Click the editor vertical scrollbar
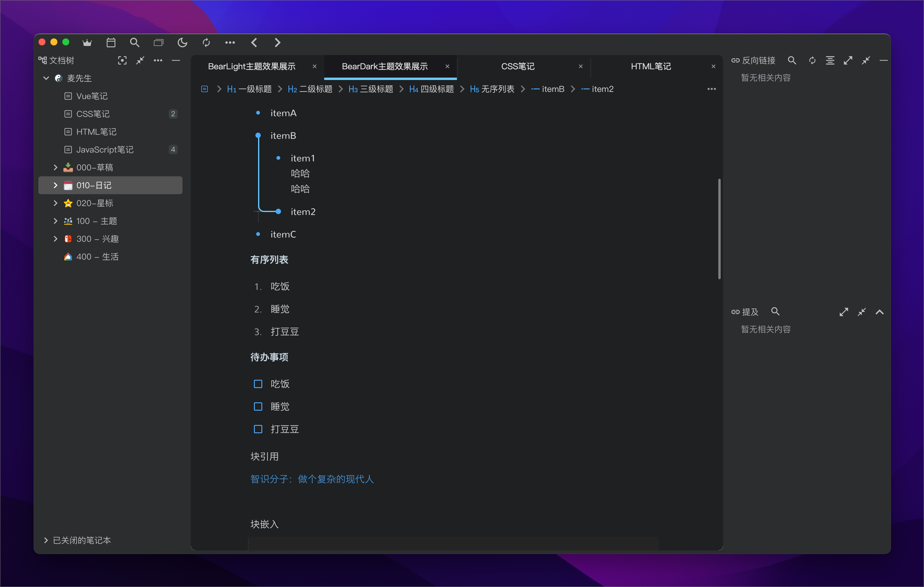 pyautogui.click(x=719, y=229)
